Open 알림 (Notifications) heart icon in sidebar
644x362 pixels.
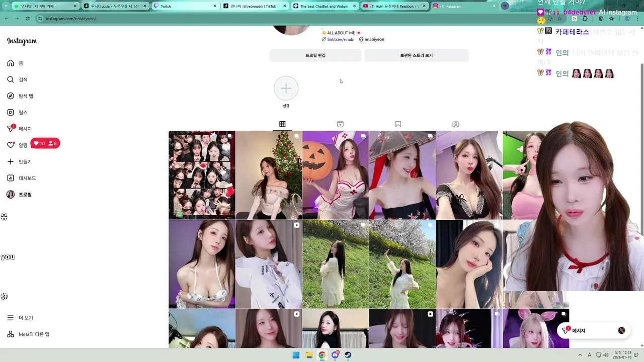tap(11, 145)
